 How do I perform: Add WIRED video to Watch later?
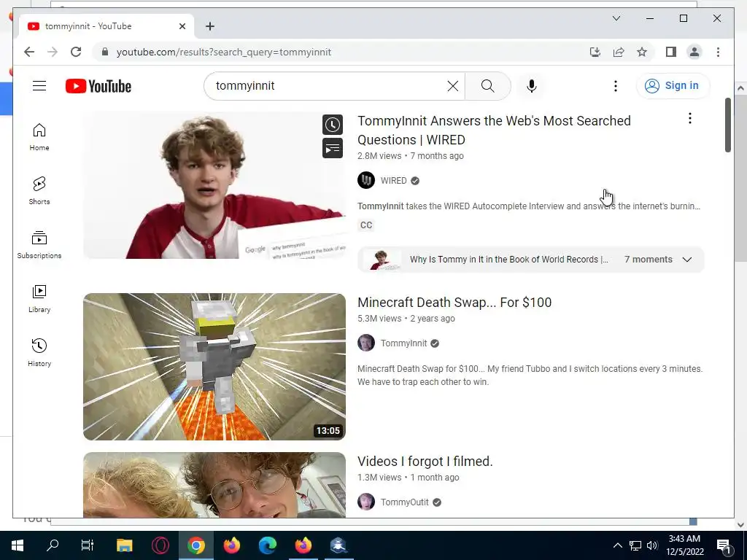tap(333, 125)
